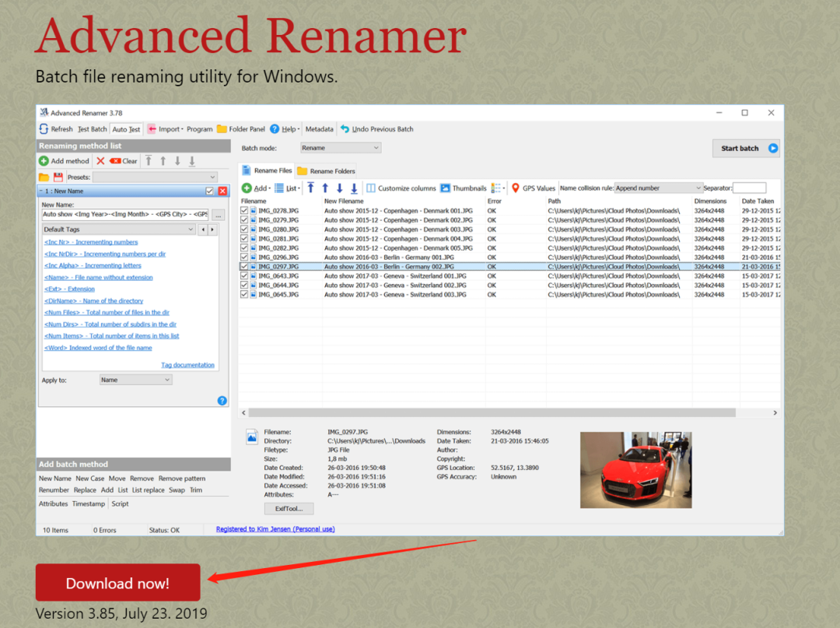
Task: Uncheck IMG_0643.JPG checkbox
Action: 244,276
